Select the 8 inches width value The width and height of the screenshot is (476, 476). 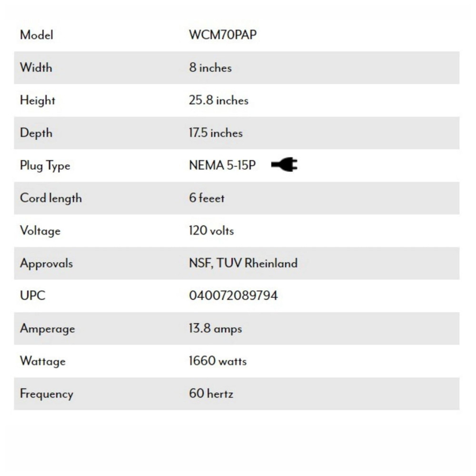click(210, 68)
